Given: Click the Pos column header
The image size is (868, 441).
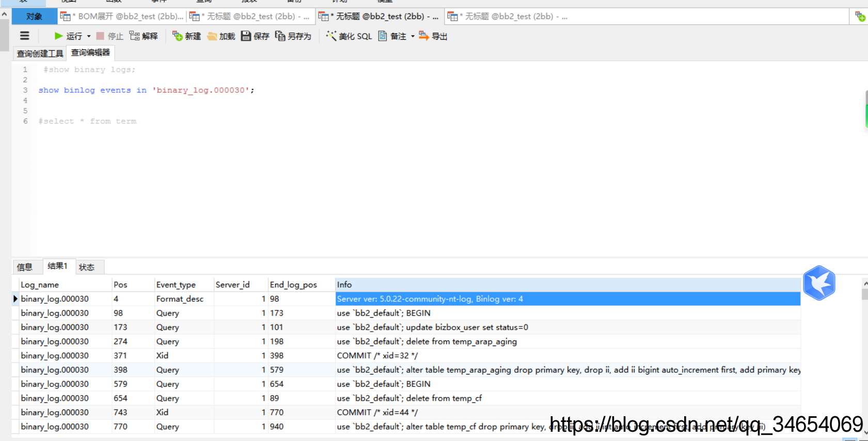Looking at the screenshot, I should click(x=133, y=285).
